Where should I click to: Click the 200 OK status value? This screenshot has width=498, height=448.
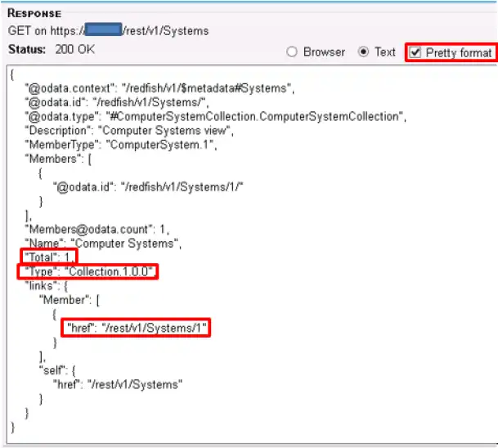(x=75, y=49)
